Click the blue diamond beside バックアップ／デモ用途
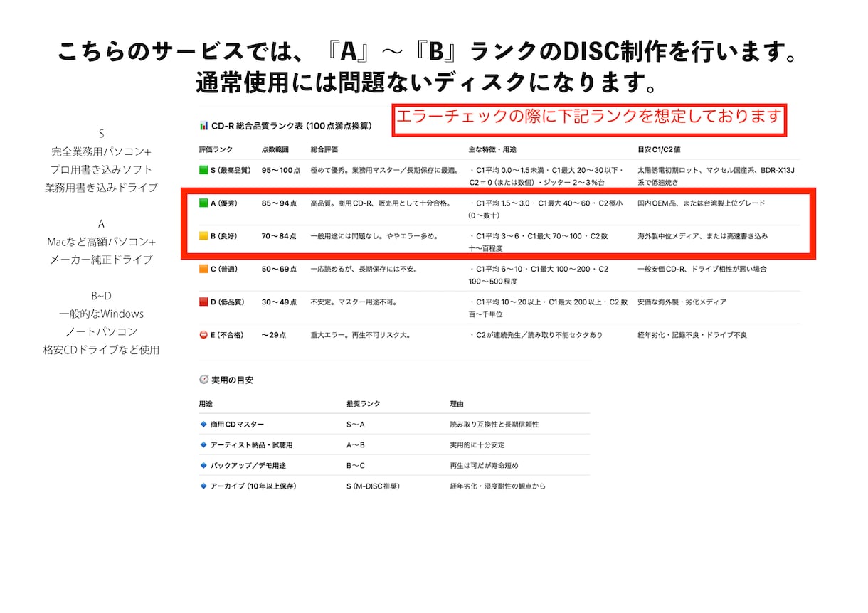The image size is (868, 613). tap(203, 466)
